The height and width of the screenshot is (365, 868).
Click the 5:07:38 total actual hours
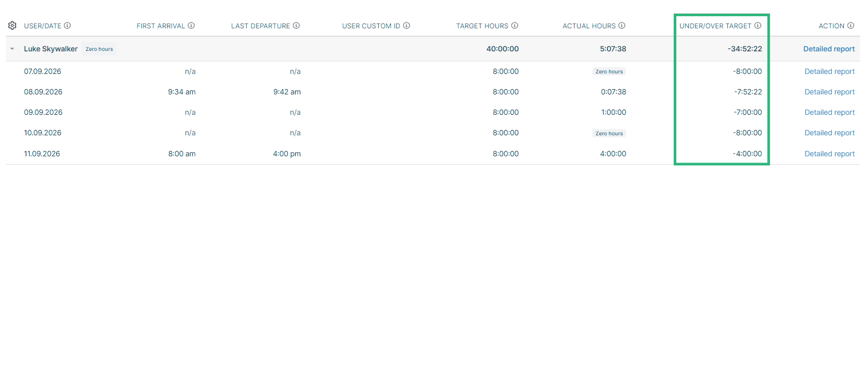click(613, 49)
